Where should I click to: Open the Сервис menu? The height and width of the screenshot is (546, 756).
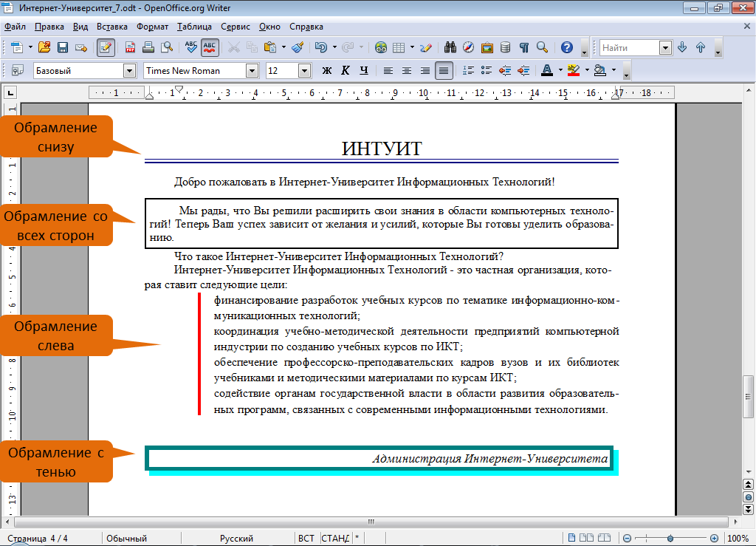236,27
